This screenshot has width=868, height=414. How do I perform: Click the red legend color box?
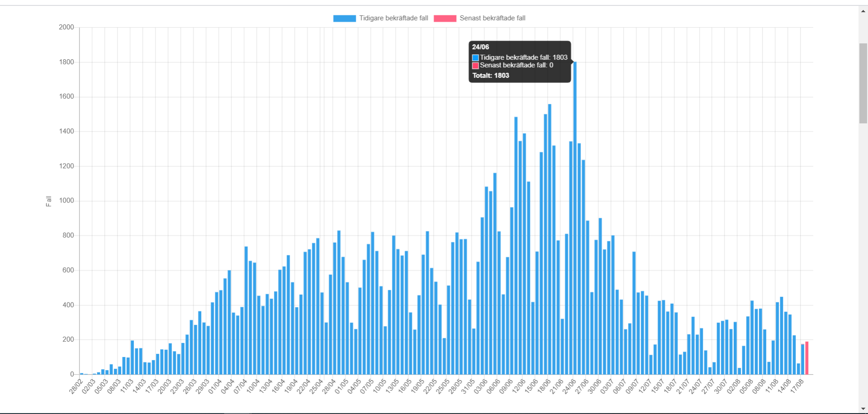coord(445,18)
